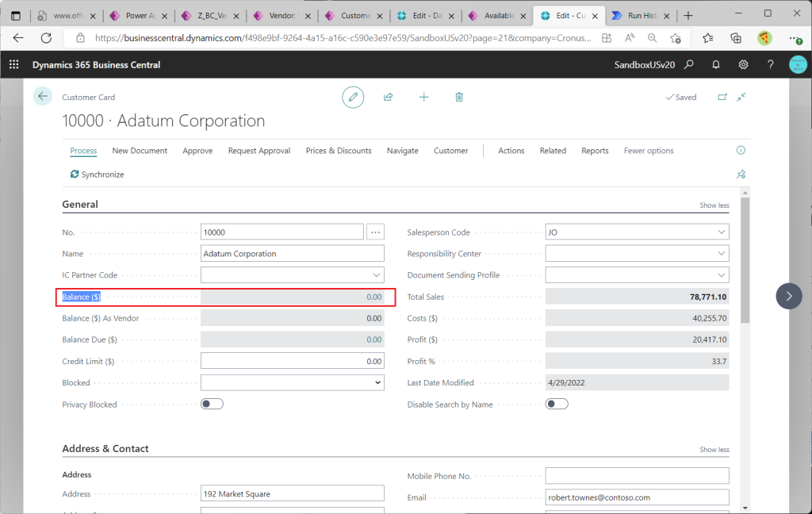812x514 pixels.
Task: Click the browser back button
Action: (18, 38)
